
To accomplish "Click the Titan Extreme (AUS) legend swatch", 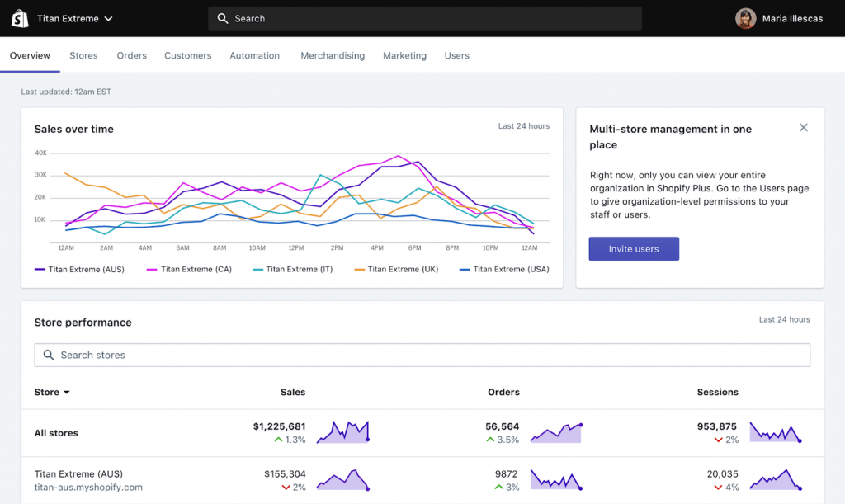I will tap(40, 269).
